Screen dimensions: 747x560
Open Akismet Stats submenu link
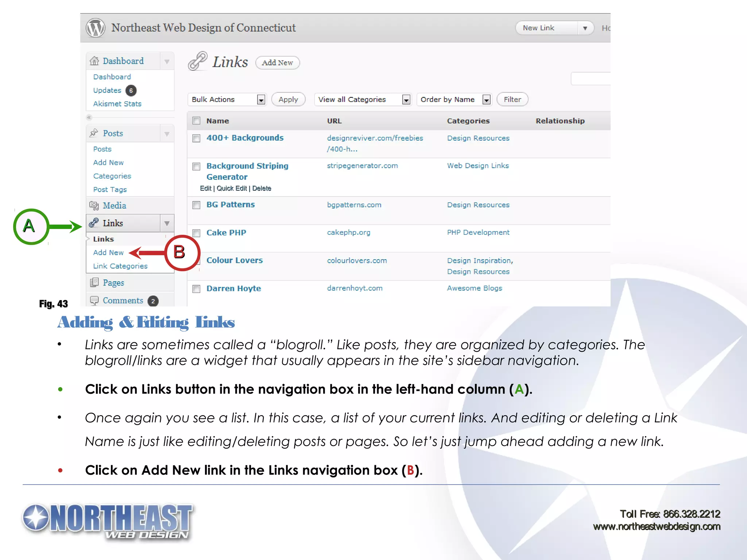tap(117, 104)
